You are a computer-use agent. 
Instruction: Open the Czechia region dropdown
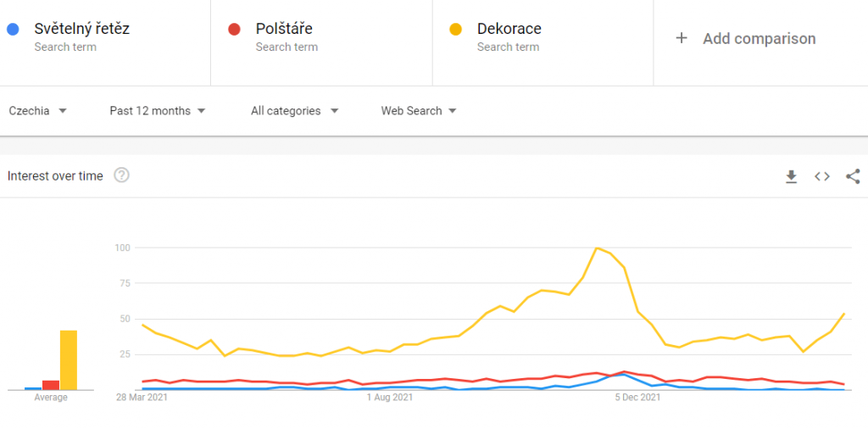click(x=37, y=110)
